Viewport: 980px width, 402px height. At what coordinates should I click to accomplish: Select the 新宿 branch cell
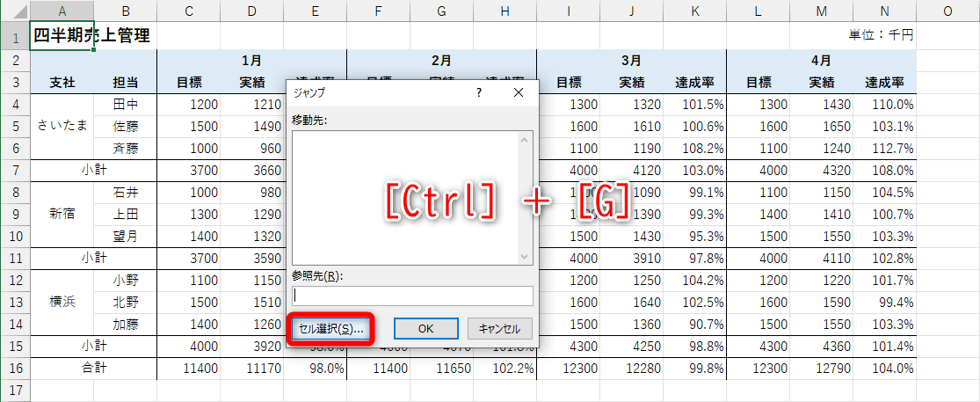(x=62, y=214)
